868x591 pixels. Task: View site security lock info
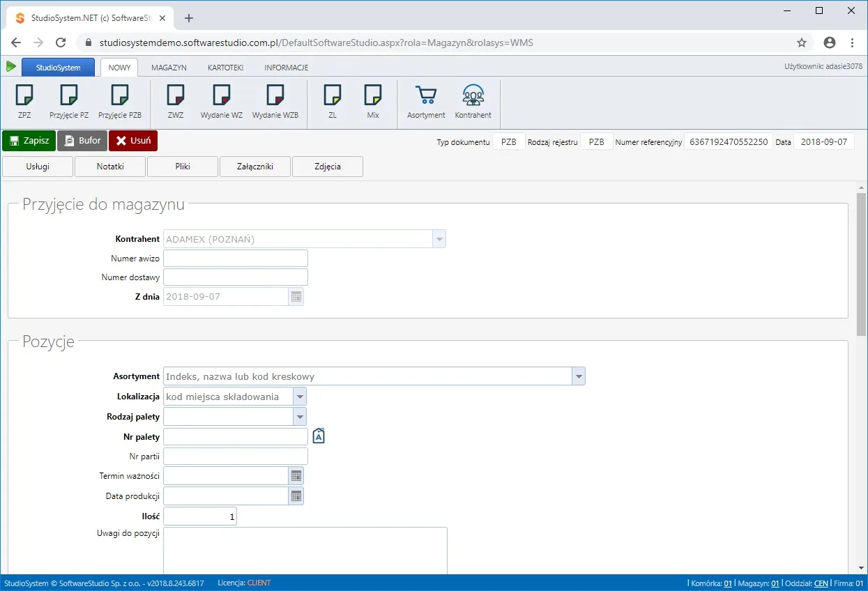[89, 43]
